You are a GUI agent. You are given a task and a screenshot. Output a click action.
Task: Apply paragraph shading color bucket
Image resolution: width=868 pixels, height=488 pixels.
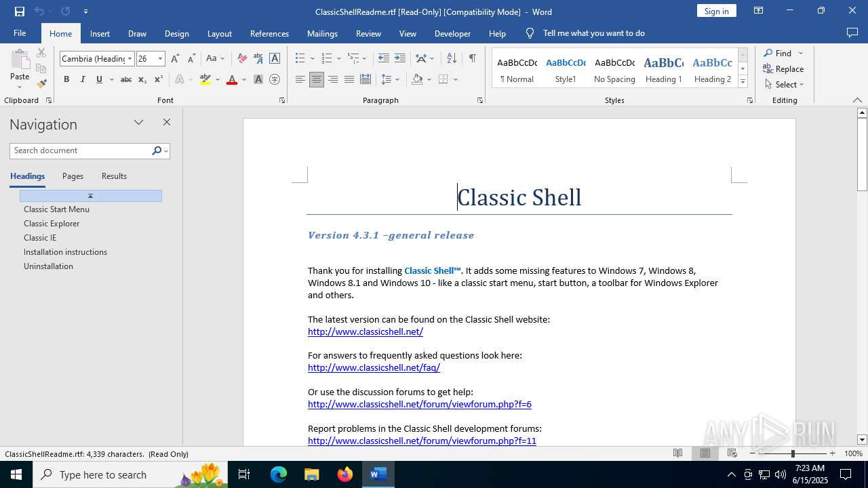tap(417, 79)
